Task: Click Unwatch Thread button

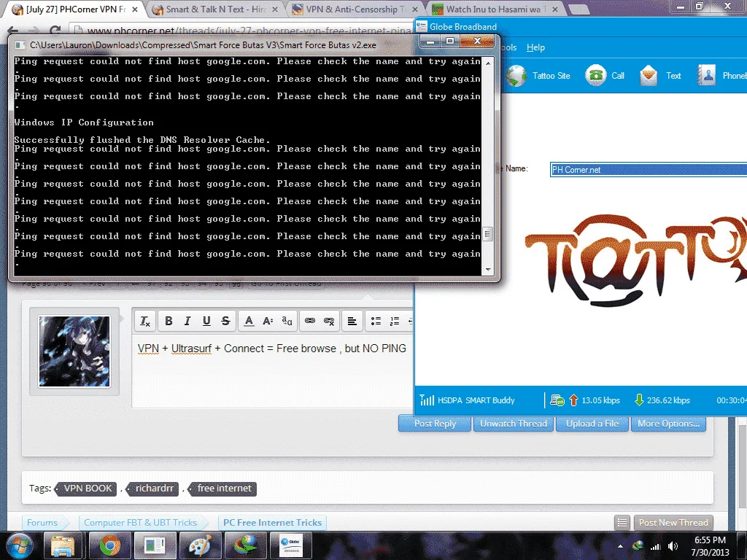Action: point(514,424)
